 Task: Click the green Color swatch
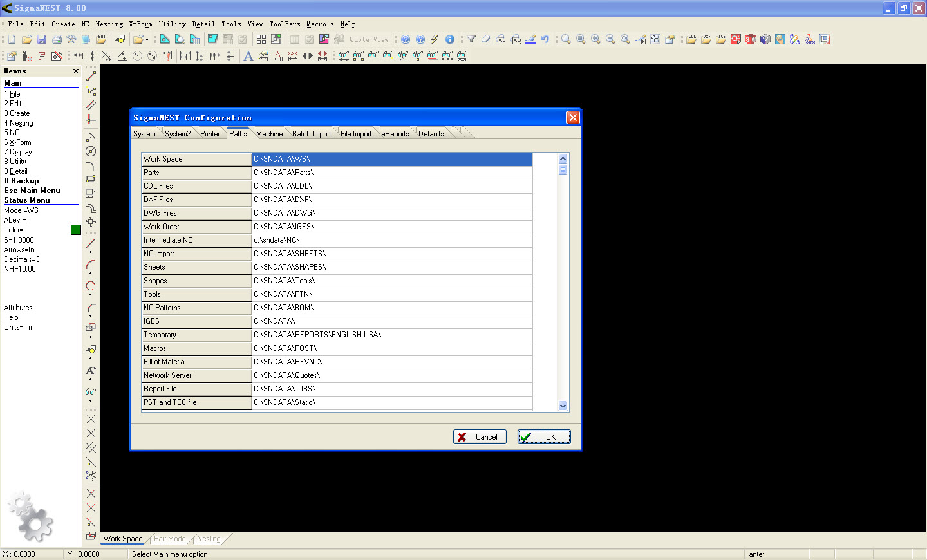click(x=76, y=230)
